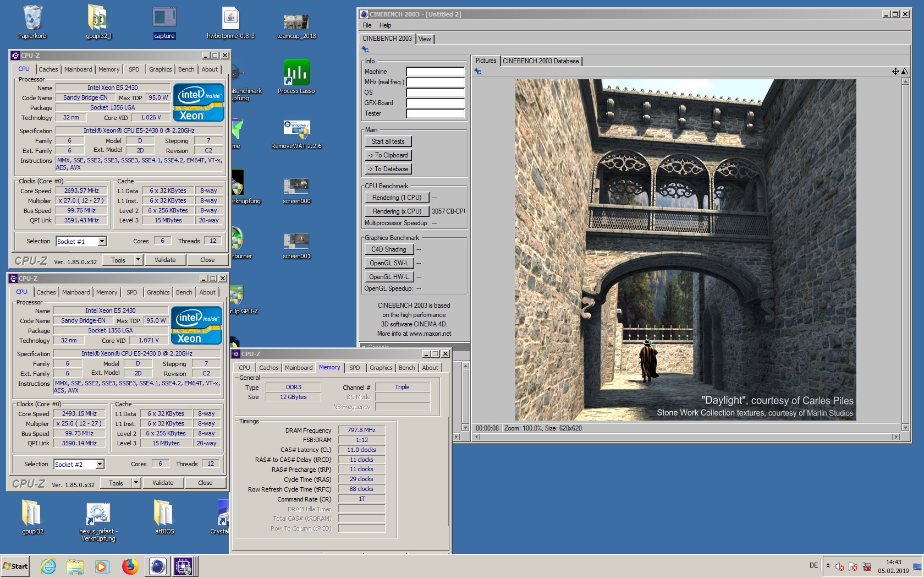
Task: Select the Pictures tab
Action: [486, 61]
